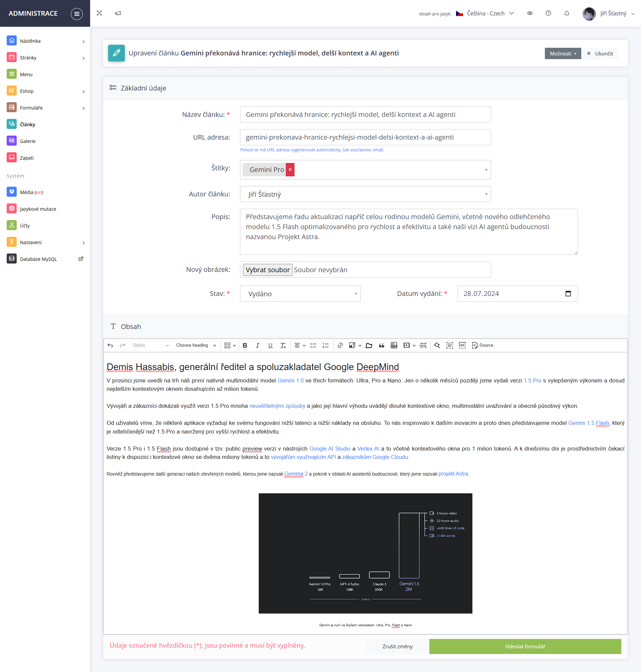Open the Stav status dropdown
This screenshot has width=641, height=672.
(300, 294)
